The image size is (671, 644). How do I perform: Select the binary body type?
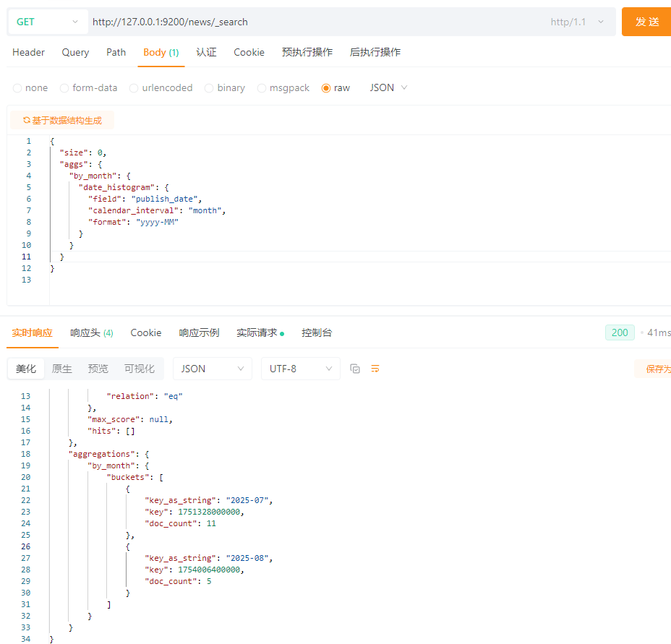click(225, 87)
